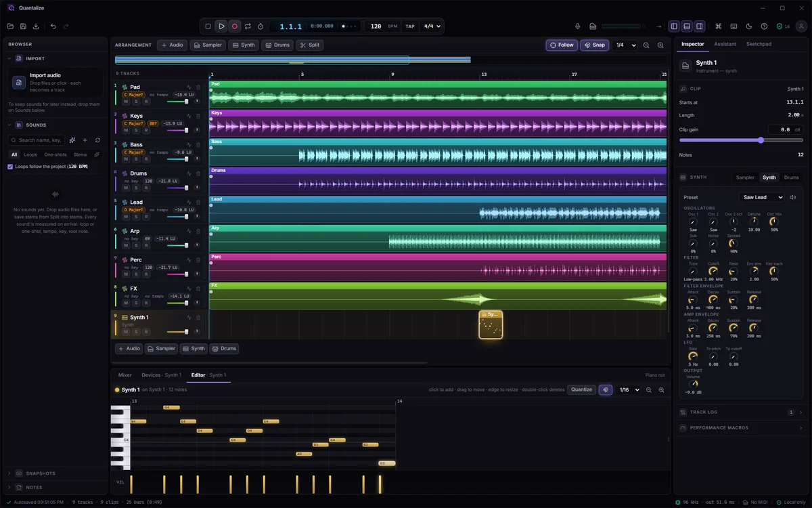This screenshot has height=508, width=812.
Task: Add a Sampler track from arrangement toolbar
Action: tap(208, 45)
